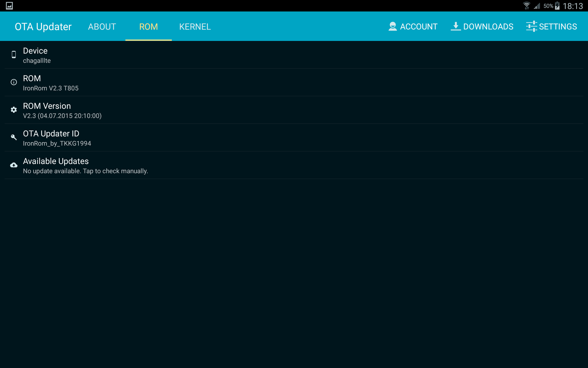
Task: Tap the OTA Updater app title
Action: tap(43, 27)
